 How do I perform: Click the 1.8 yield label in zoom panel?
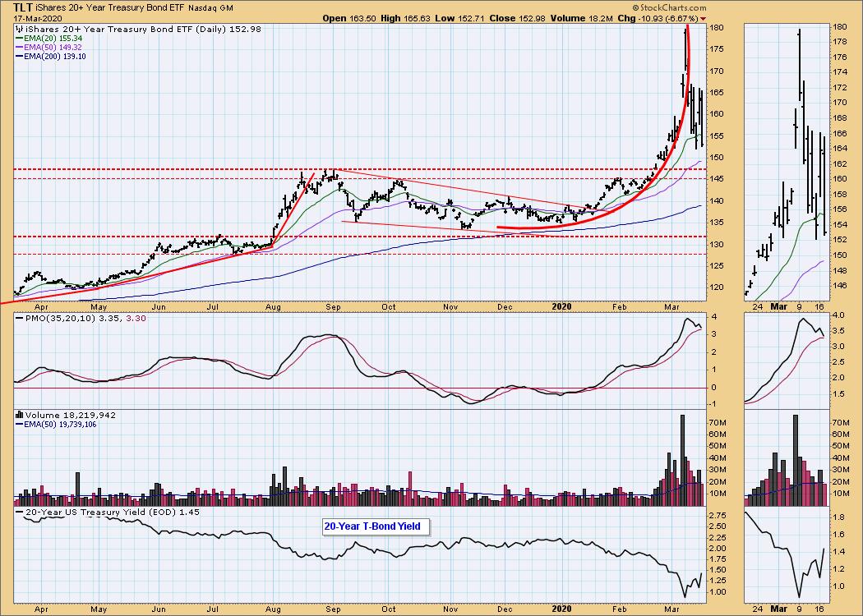click(x=838, y=517)
